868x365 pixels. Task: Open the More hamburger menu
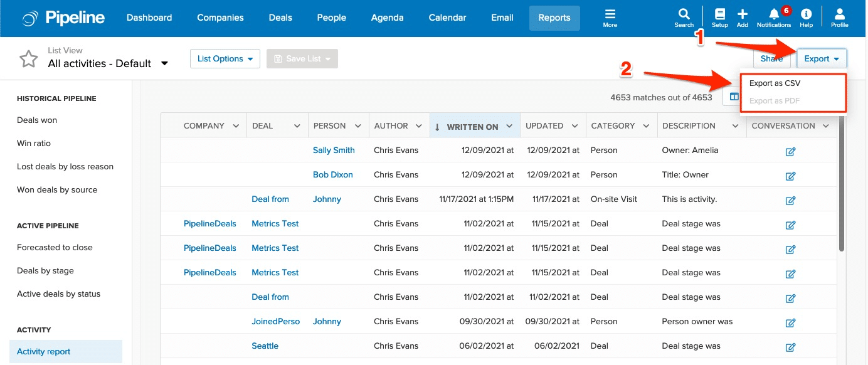[610, 18]
